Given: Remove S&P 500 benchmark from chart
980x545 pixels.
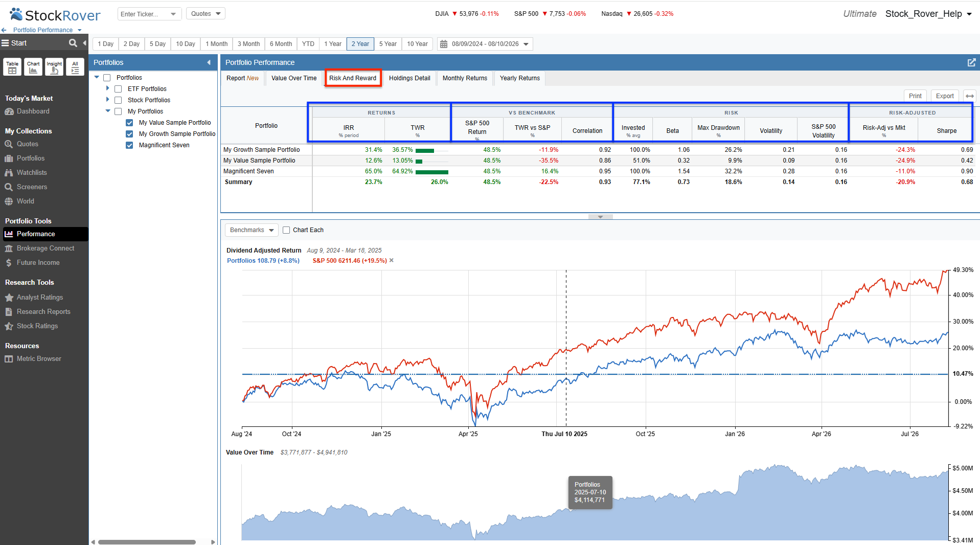Looking at the screenshot, I should pos(392,260).
